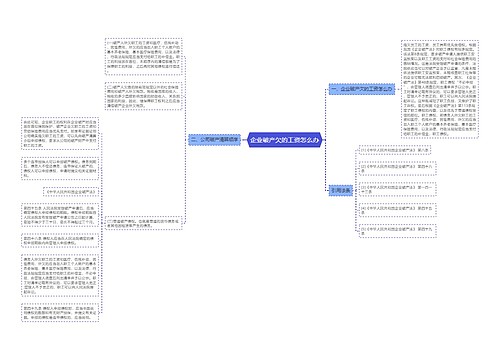The height and width of the screenshot is (360, 500).
Task: Select the 债务人所欠职工的工资和医疗 paragraph node on the left
Action: click(x=60, y=275)
